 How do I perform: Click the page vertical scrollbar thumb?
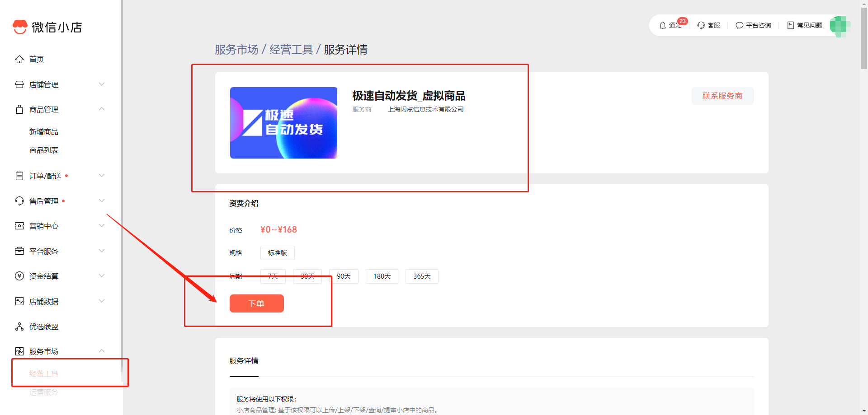(864, 38)
